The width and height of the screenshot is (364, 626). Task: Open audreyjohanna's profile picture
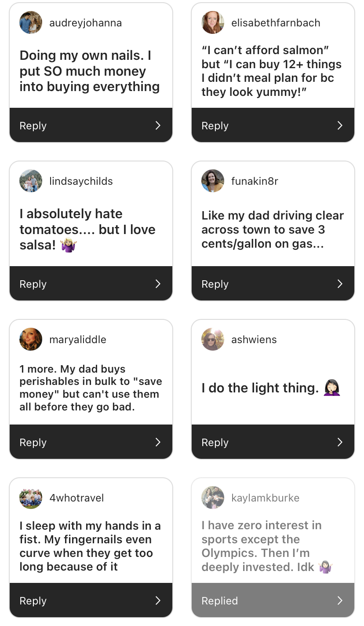pyautogui.click(x=31, y=23)
